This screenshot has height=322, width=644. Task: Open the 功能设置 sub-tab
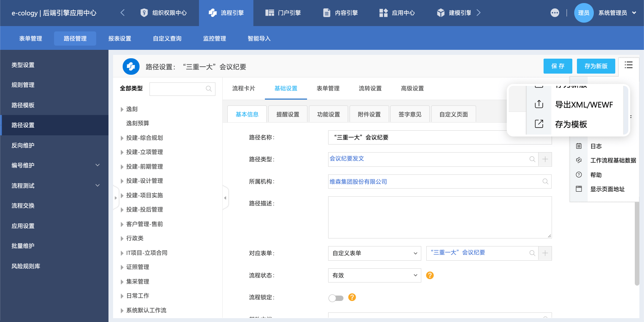coord(329,114)
